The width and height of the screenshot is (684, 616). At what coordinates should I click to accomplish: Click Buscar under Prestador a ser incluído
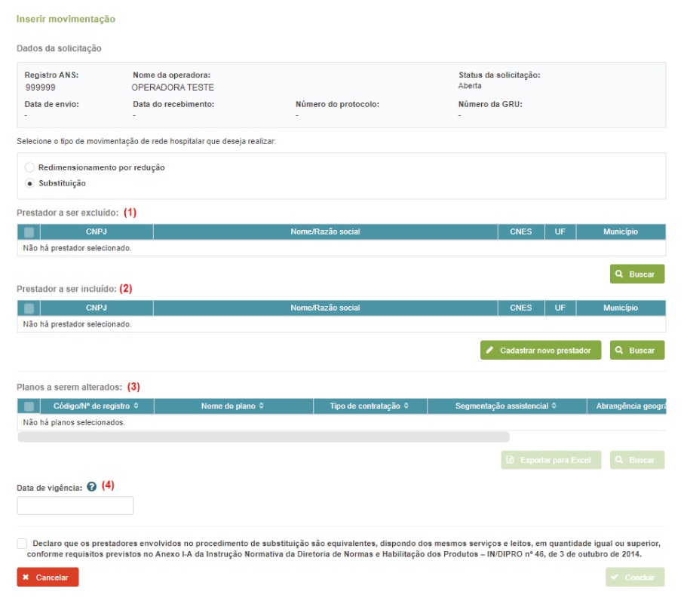point(637,351)
